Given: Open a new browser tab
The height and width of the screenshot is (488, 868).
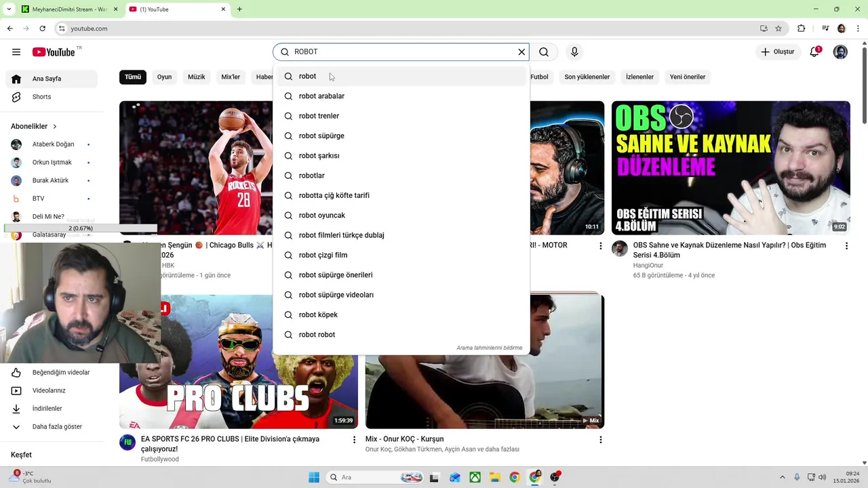Looking at the screenshot, I should [x=239, y=9].
